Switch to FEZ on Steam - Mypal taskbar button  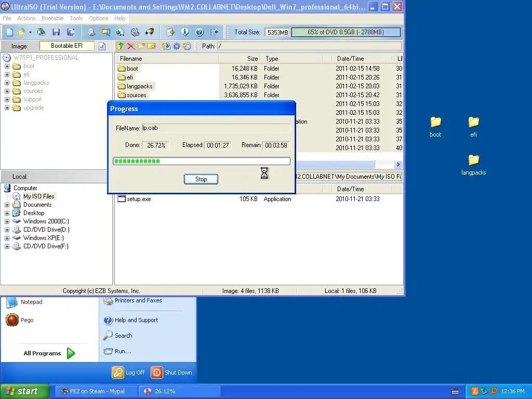click(96, 391)
